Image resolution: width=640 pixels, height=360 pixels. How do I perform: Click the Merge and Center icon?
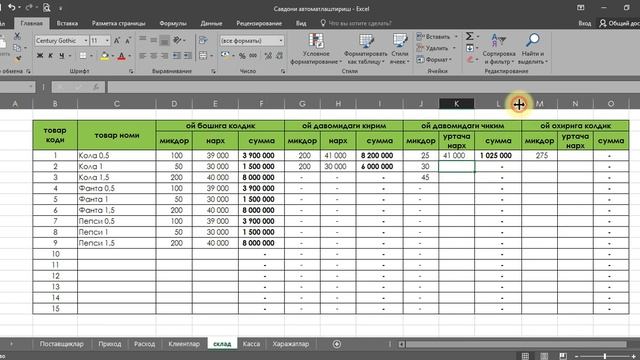tap(203, 56)
